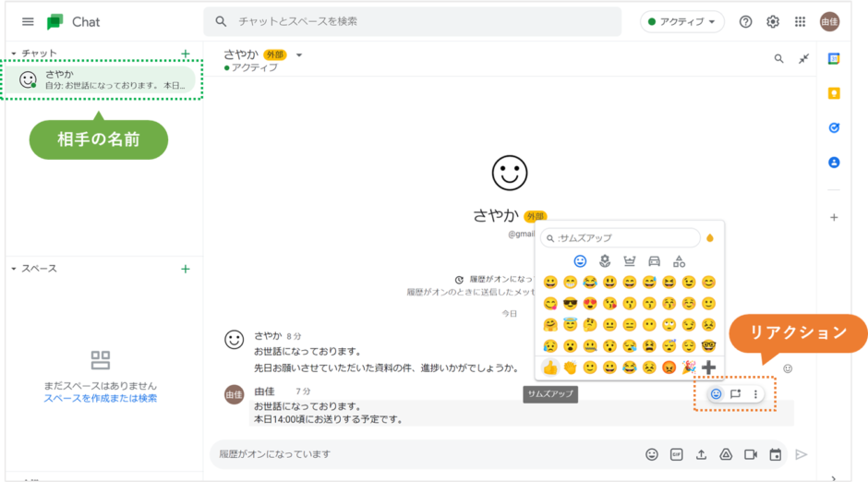Pick the red angry face reaction
Viewport: 868px width, 482px height.
(669, 368)
